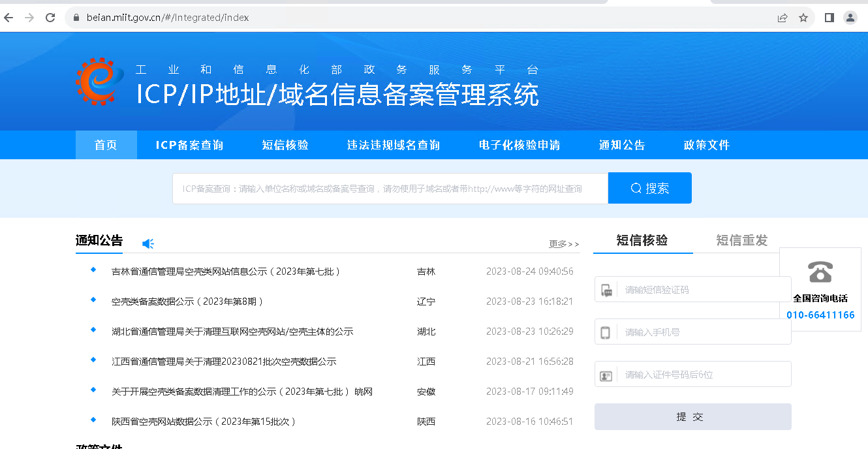Click the telephone hotline icon
Image resolution: width=868 pixels, height=449 pixels.
click(x=820, y=271)
